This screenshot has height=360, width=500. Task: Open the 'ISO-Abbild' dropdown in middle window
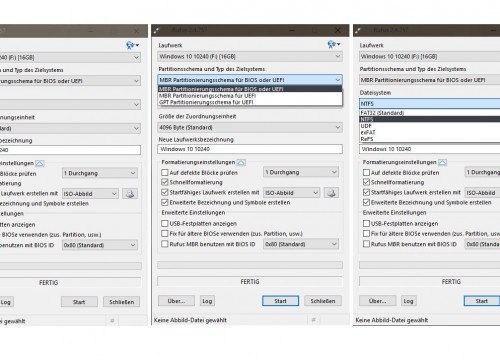(x=291, y=193)
